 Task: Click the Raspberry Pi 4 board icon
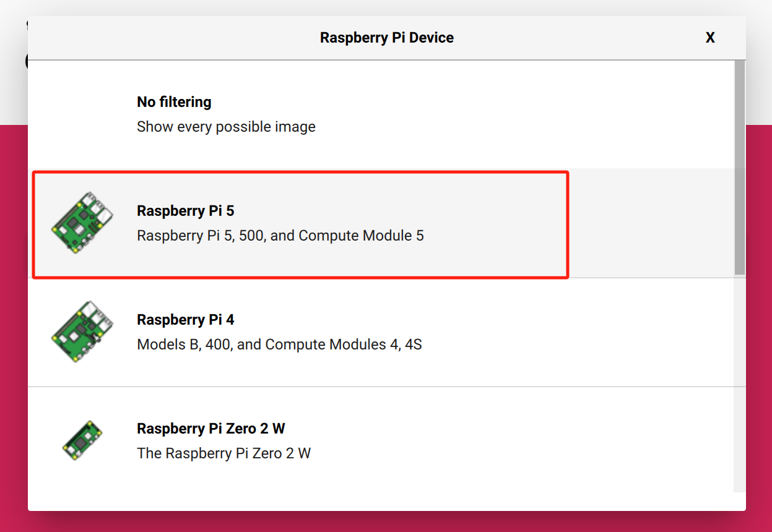(82, 332)
